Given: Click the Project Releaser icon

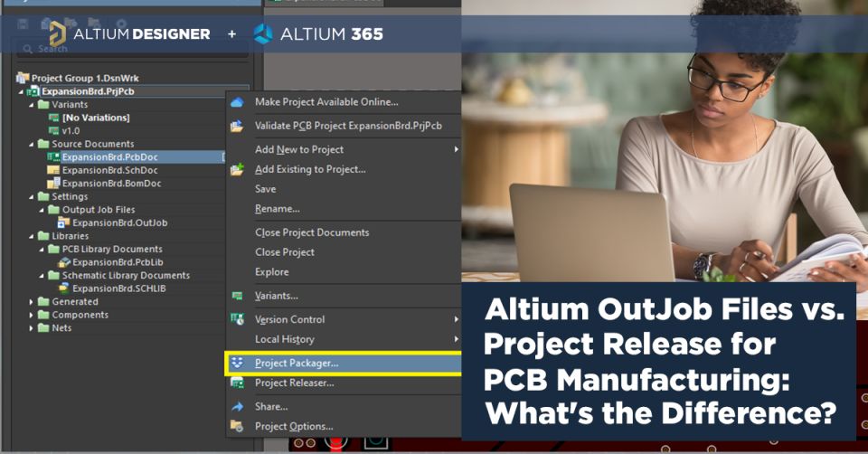Looking at the screenshot, I should 237,383.
